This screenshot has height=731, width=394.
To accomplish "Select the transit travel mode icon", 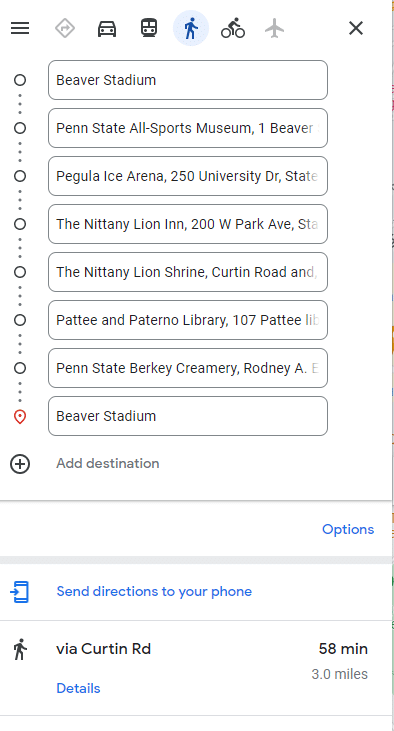I will (x=149, y=28).
